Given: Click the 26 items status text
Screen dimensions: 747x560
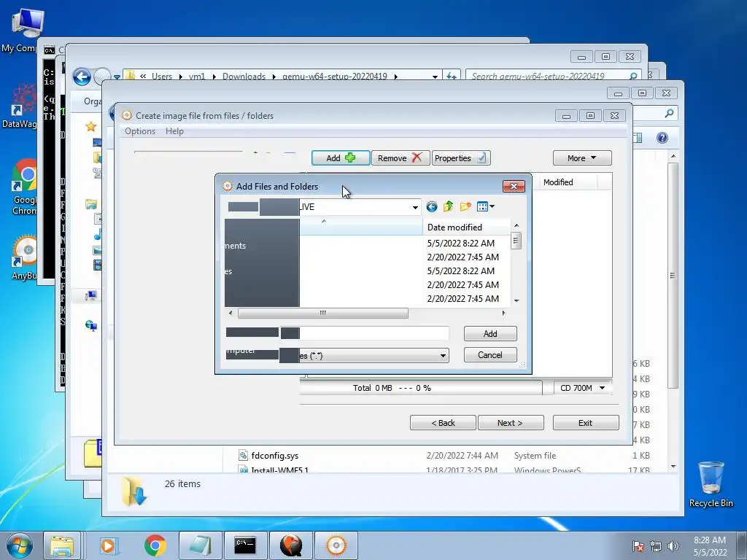Looking at the screenshot, I should (x=182, y=484).
